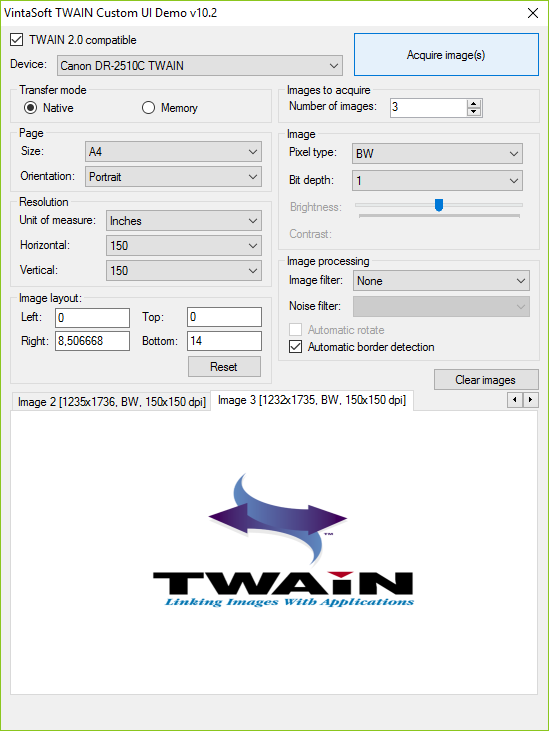
Task: Click the Left layout input field
Action: pyautogui.click(x=92, y=317)
